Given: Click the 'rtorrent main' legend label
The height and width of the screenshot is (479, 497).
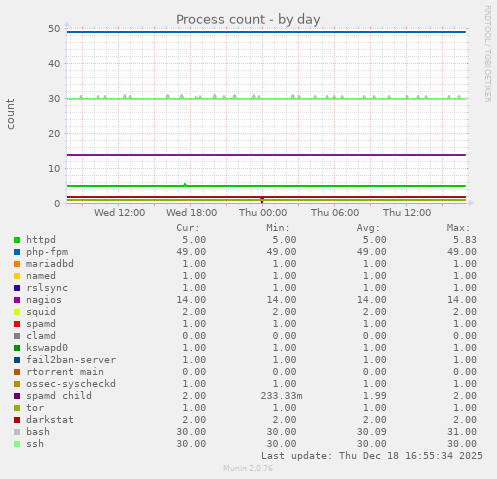Looking at the screenshot, I should [x=65, y=372].
